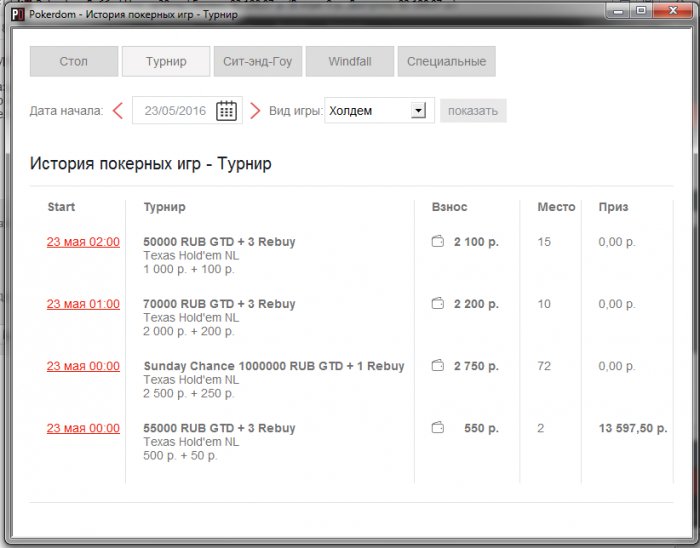This screenshot has height=548, width=700.
Task: Click the 13 597,50 р. prize value
Action: (633, 428)
